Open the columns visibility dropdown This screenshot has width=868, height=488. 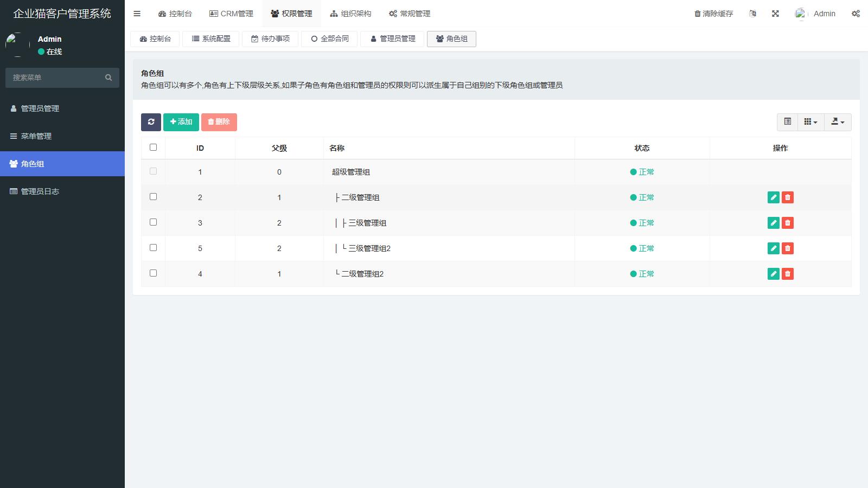(810, 122)
